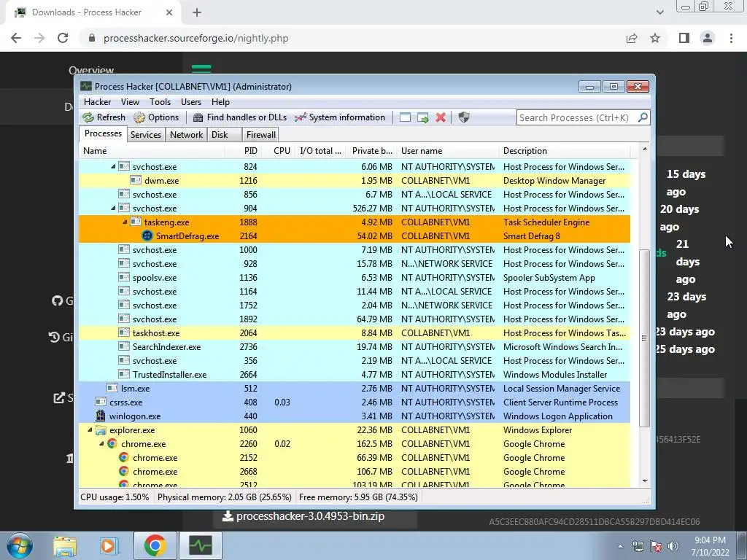Select the taskhost.exe process row
747x560 pixels.
tap(355, 332)
